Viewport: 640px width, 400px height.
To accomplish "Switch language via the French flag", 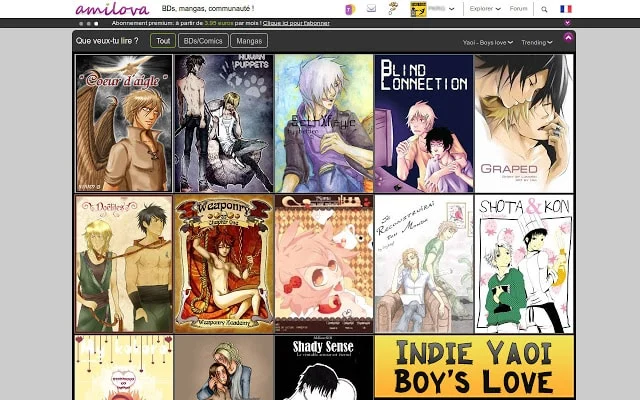I will click(x=566, y=9).
